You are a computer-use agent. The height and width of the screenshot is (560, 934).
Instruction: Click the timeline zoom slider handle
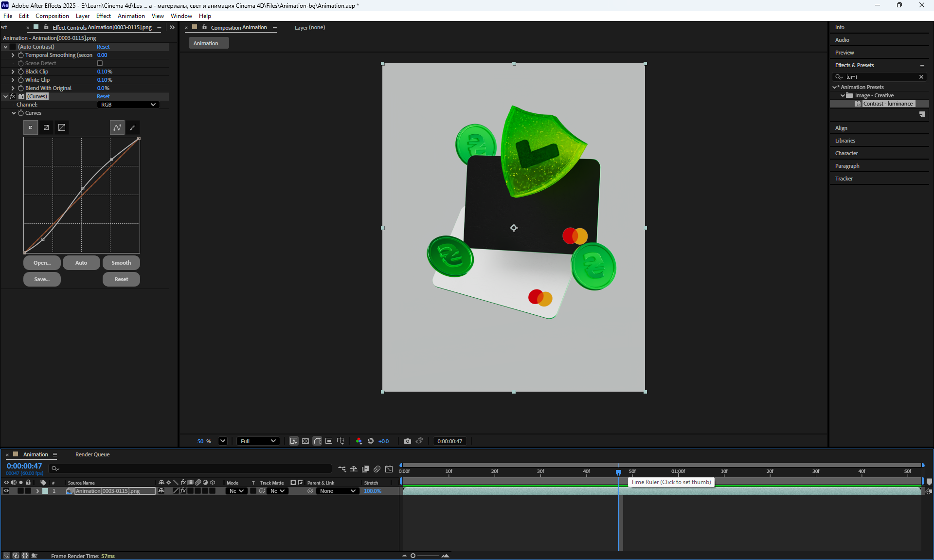pyautogui.click(x=413, y=556)
